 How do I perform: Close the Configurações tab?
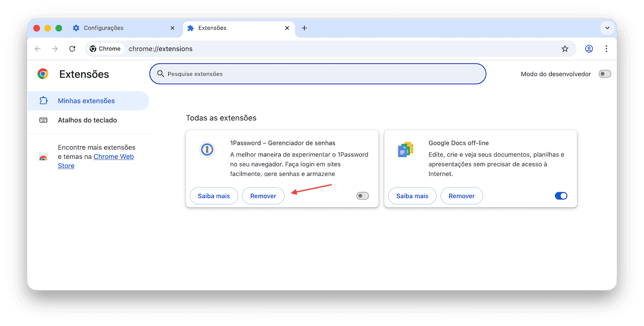coord(173,28)
